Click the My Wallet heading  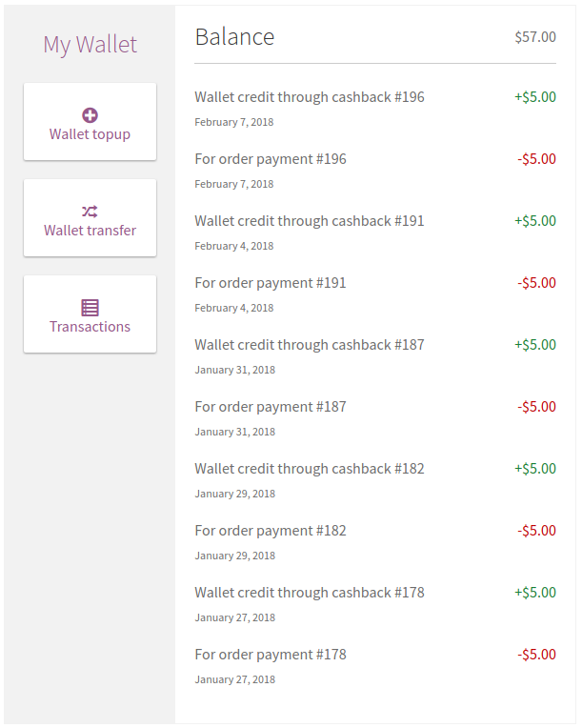[x=90, y=45]
